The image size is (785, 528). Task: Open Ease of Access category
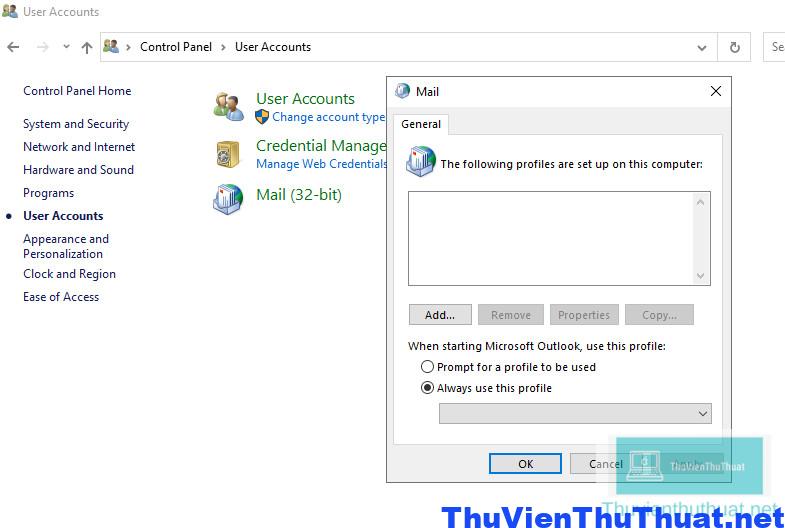tap(61, 297)
